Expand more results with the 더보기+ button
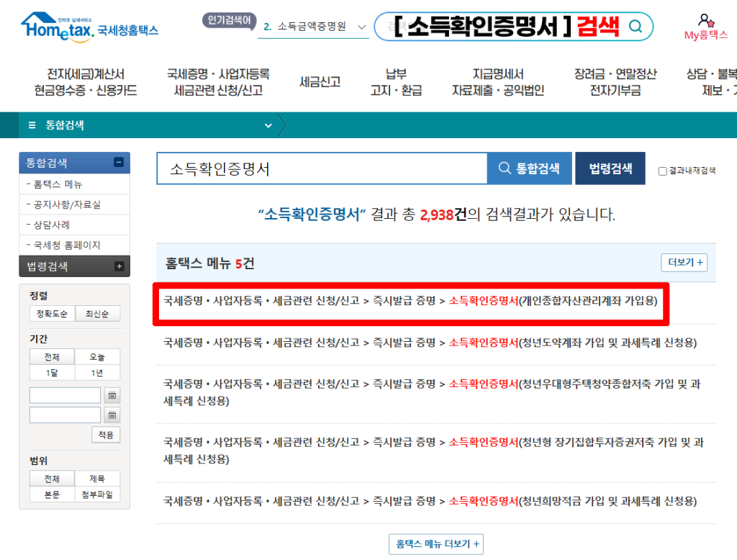 (x=683, y=262)
